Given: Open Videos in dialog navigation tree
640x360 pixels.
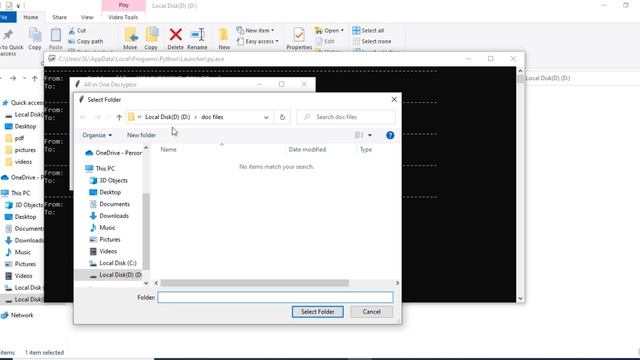Looking at the screenshot, I should (103, 251).
